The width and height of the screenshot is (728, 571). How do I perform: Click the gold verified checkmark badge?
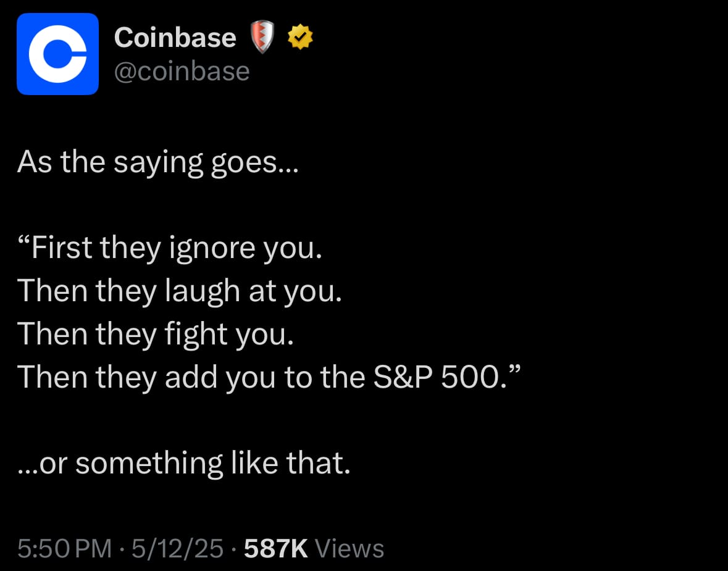pyautogui.click(x=300, y=37)
